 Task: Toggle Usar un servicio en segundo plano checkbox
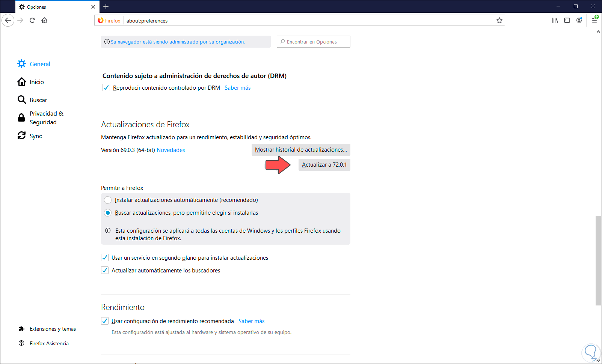click(105, 258)
